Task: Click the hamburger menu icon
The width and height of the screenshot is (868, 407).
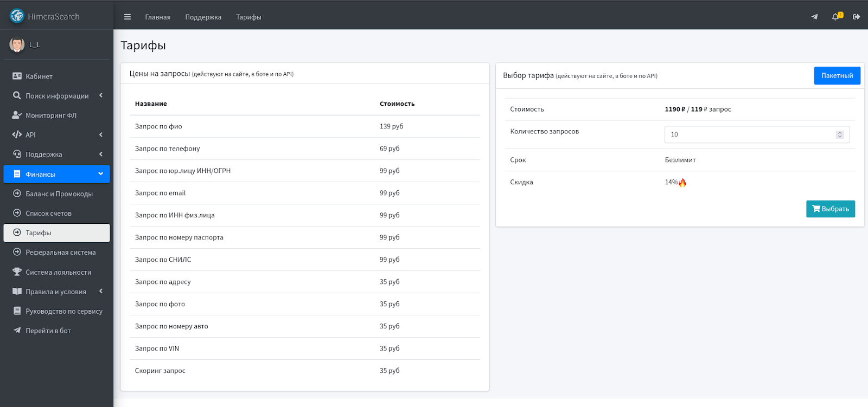Action: [x=127, y=17]
